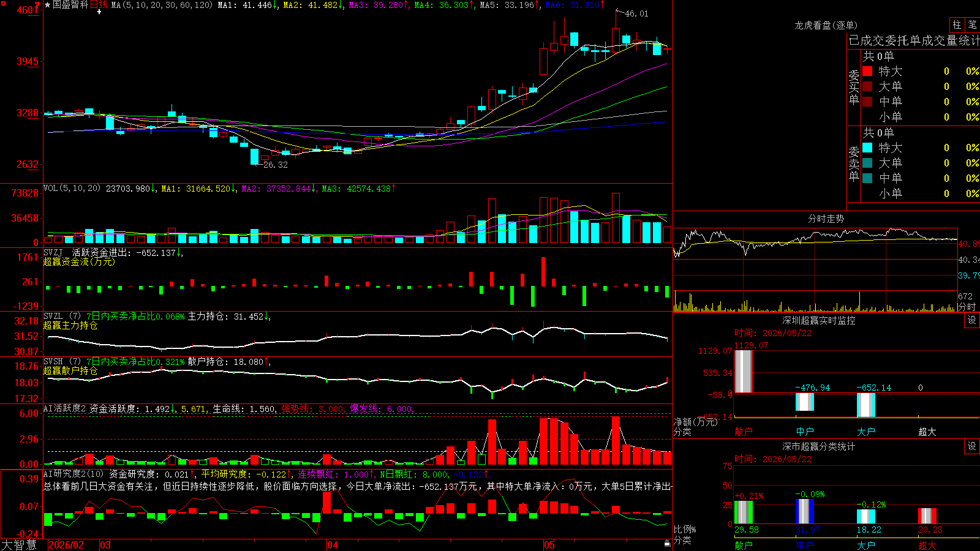980x551 pixels.
Task: Click the lock icon at chart bottom-right
Action: (x=667, y=544)
